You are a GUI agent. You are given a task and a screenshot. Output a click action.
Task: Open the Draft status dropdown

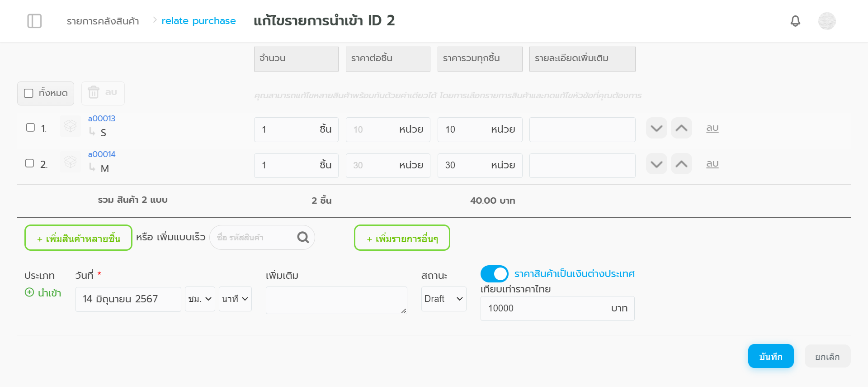tap(443, 299)
